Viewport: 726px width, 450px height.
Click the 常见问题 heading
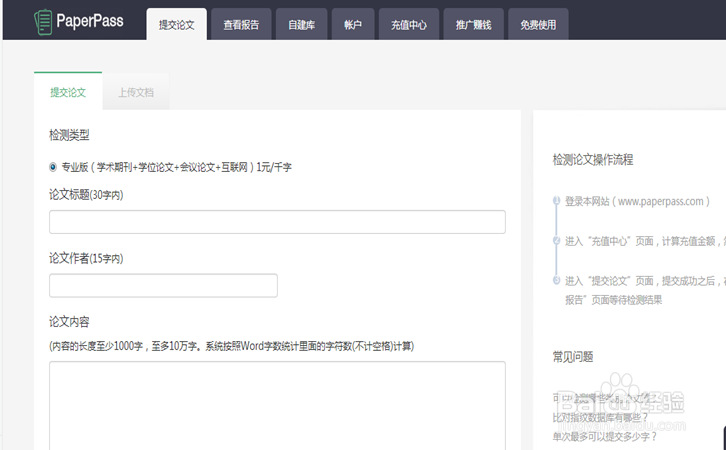(573, 356)
